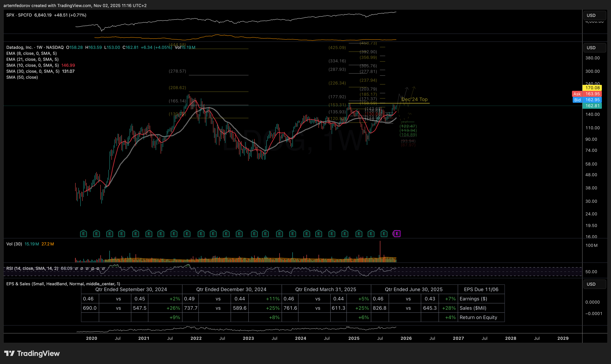Click the 2023 label on the time axis
The image size is (611, 364).
click(248, 338)
